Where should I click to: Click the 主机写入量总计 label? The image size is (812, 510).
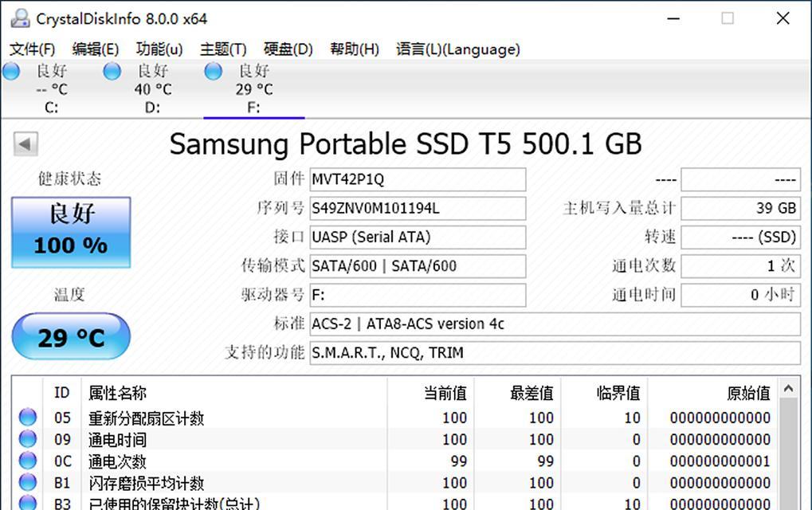pyautogui.click(x=619, y=208)
